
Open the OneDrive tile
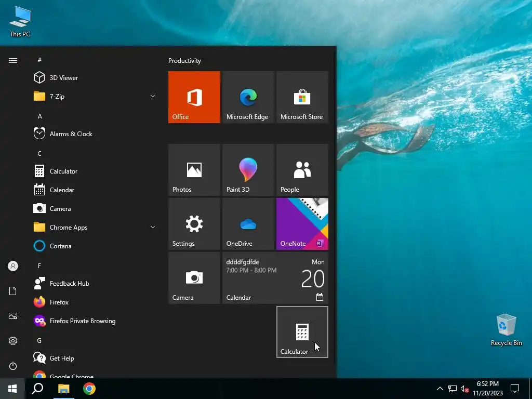[x=248, y=224]
